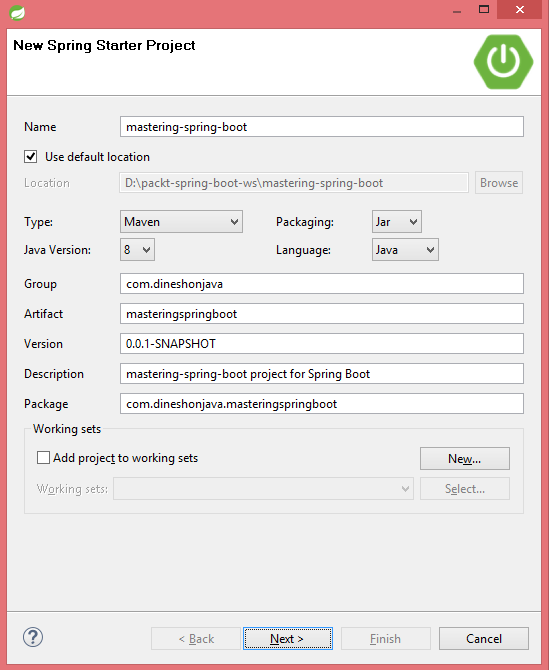Click the Description text field

click(322, 374)
